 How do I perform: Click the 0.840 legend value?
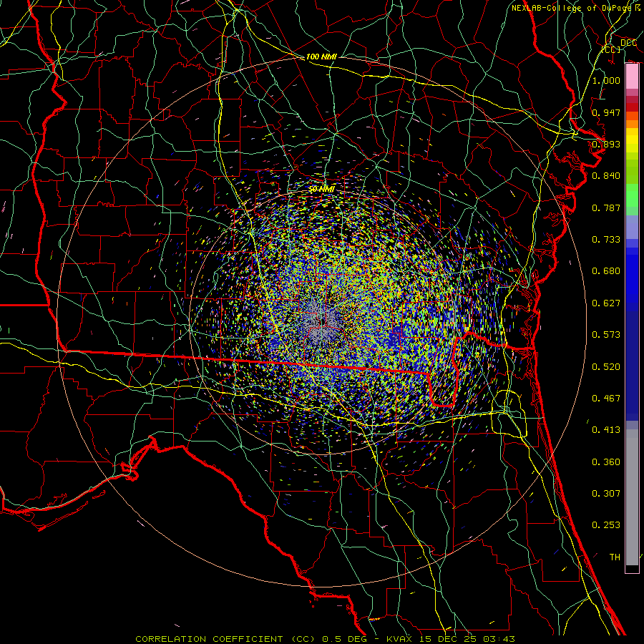(606, 176)
